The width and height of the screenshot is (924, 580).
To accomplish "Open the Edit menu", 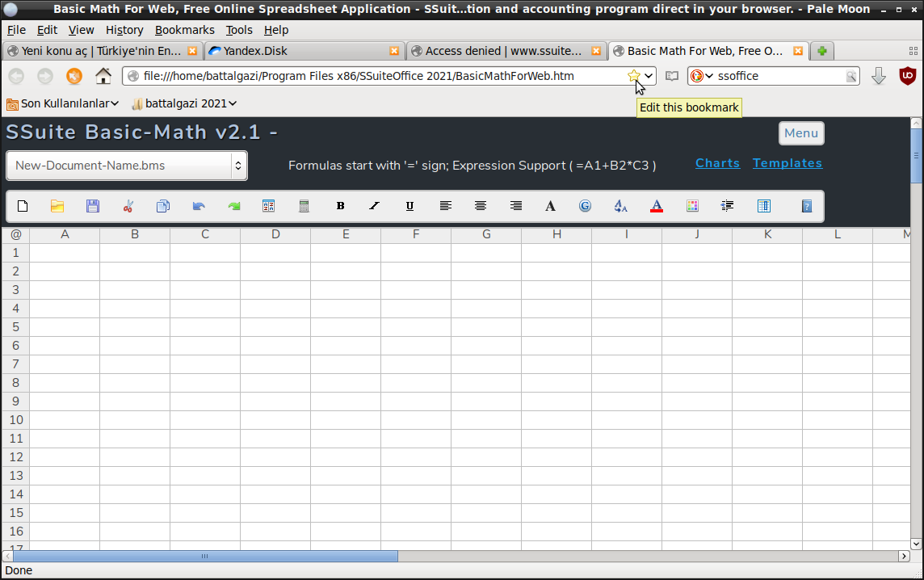I will point(47,30).
